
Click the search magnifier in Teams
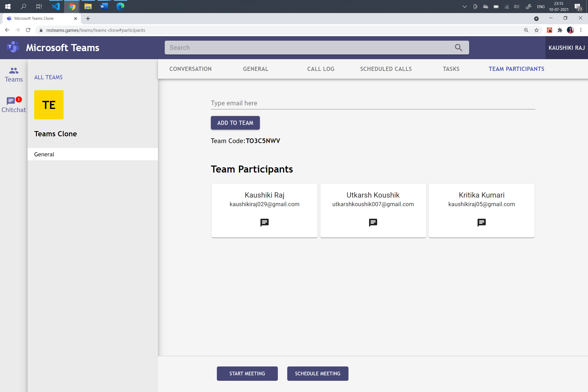[458, 47]
